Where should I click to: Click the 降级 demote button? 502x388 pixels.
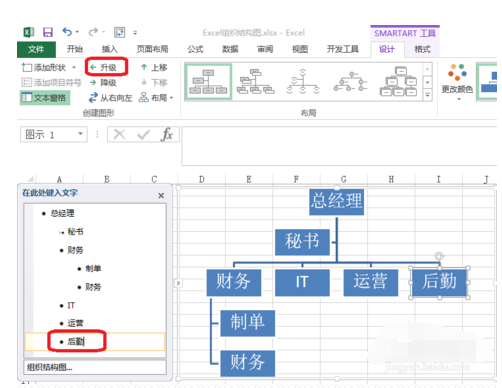pyautogui.click(x=104, y=83)
